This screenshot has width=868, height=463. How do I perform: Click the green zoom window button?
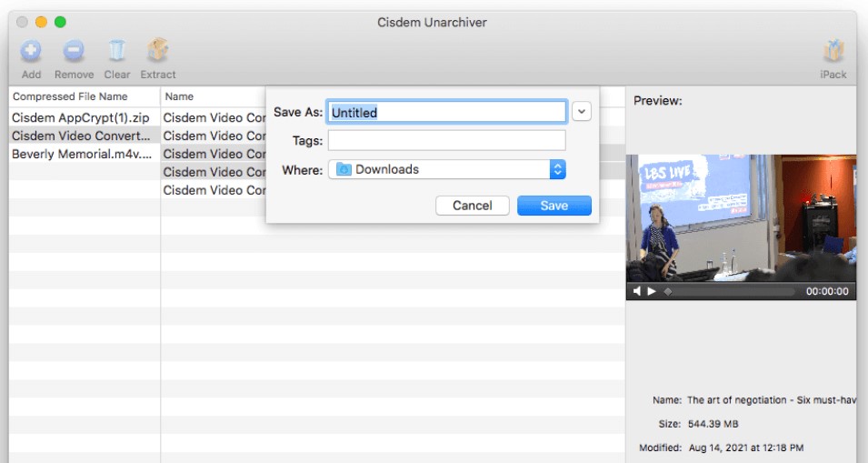(60, 22)
